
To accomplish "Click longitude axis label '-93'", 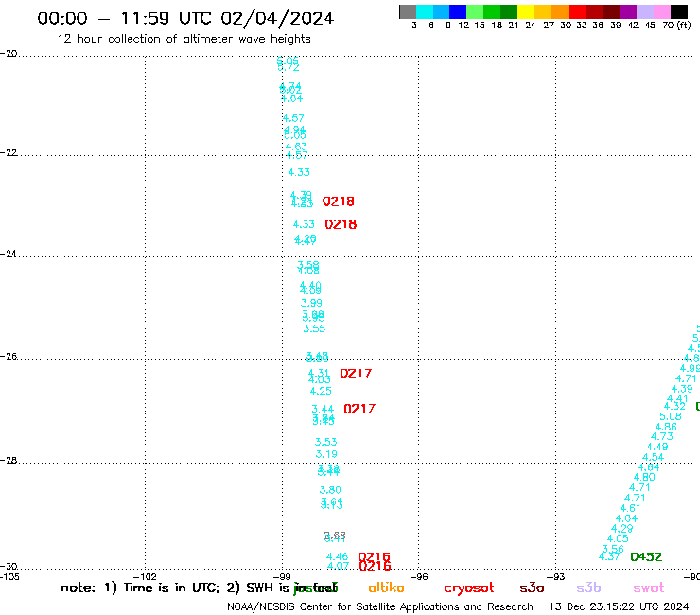I will coord(556,576).
